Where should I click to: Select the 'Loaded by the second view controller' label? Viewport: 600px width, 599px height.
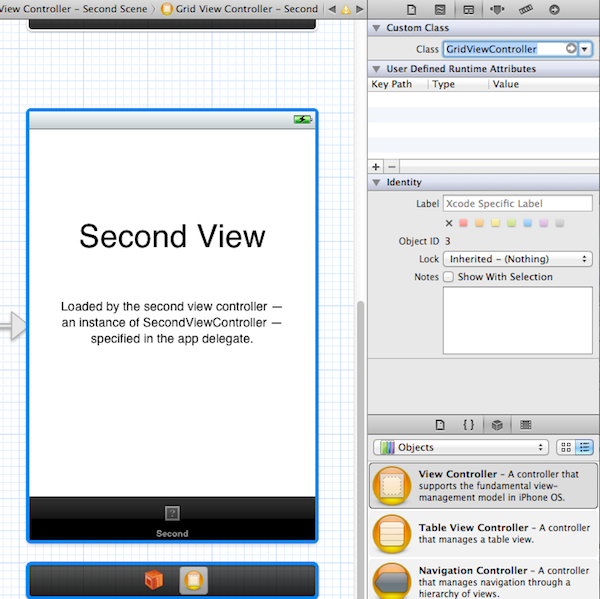click(172, 322)
